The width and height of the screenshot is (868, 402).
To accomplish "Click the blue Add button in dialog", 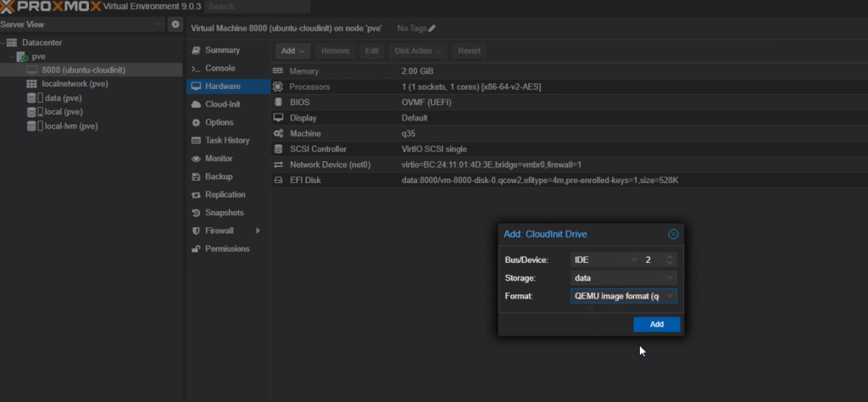I will 656,325.
